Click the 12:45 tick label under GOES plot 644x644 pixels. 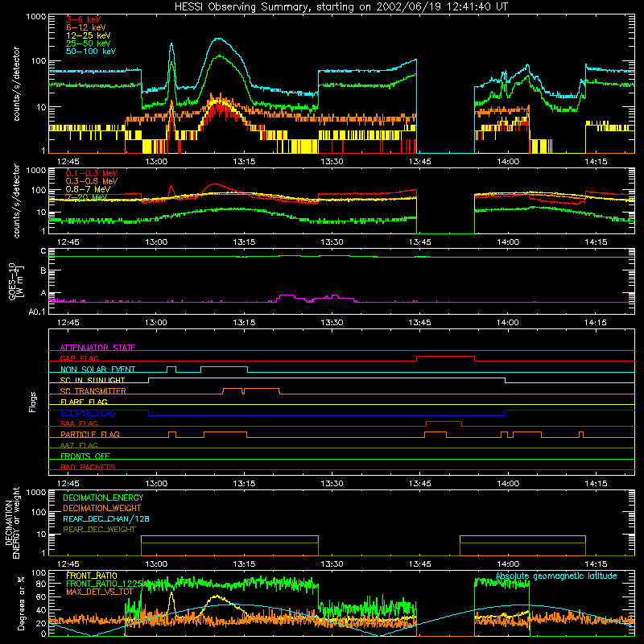click(x=68, y=323)
